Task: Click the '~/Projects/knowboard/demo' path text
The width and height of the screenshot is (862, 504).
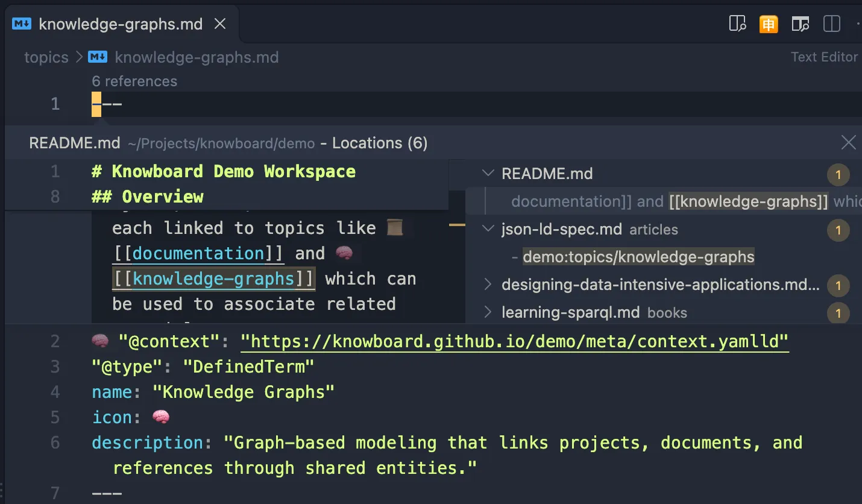Action: click(221, 143)
